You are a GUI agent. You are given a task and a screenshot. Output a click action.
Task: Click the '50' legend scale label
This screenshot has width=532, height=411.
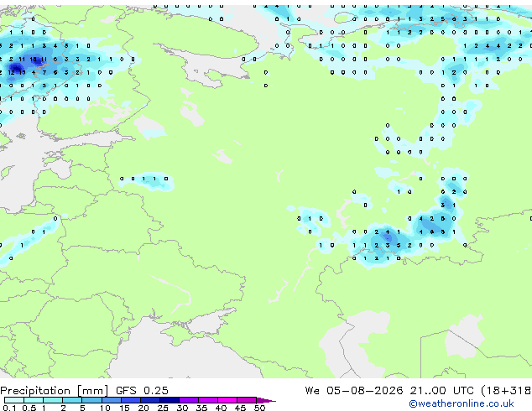259,408
